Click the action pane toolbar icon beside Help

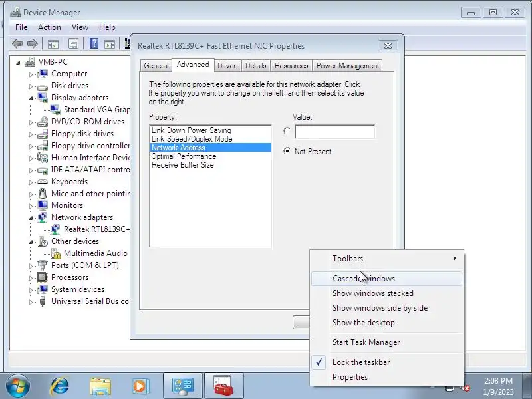pos(110,44)
